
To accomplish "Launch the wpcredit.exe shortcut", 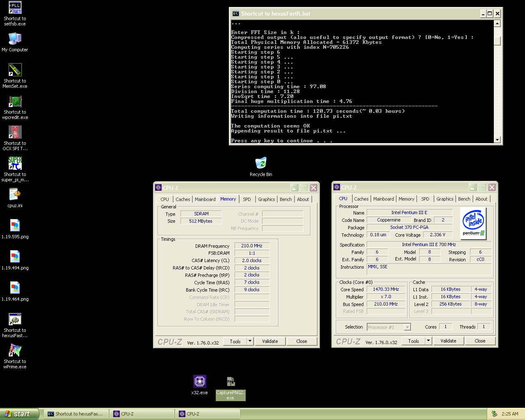I will point(15,101).
